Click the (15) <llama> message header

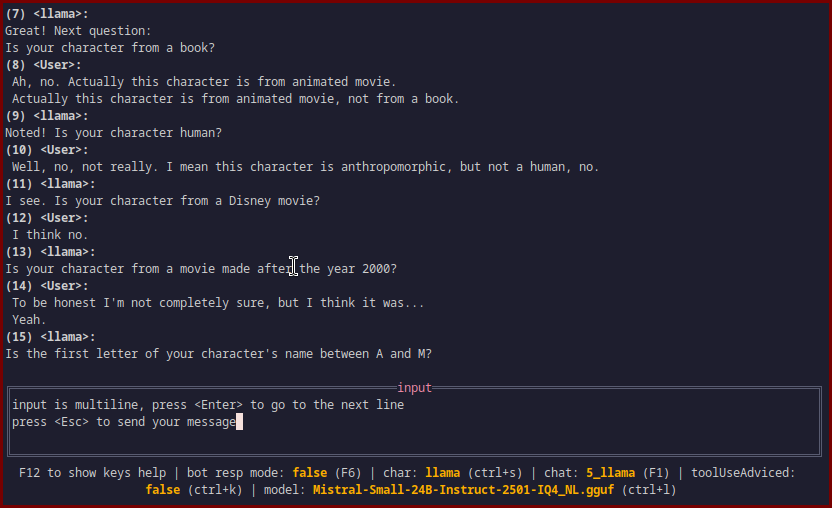click(50, 337)
